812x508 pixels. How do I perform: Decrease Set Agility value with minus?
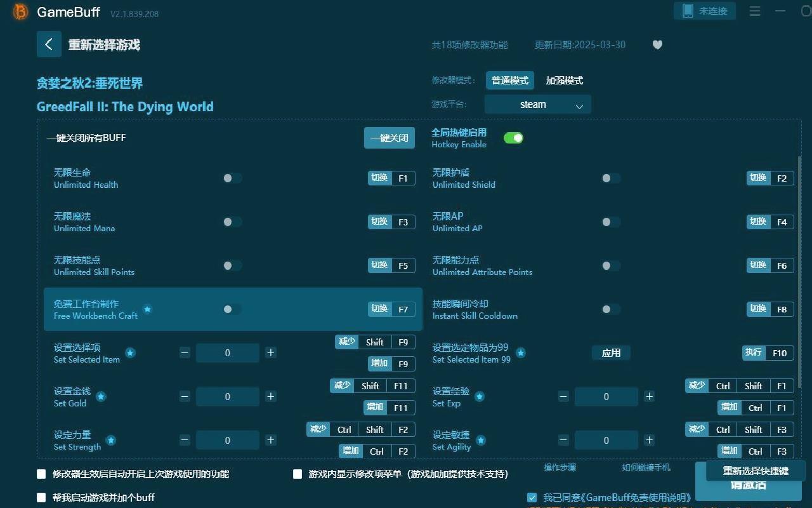(563, 440)
